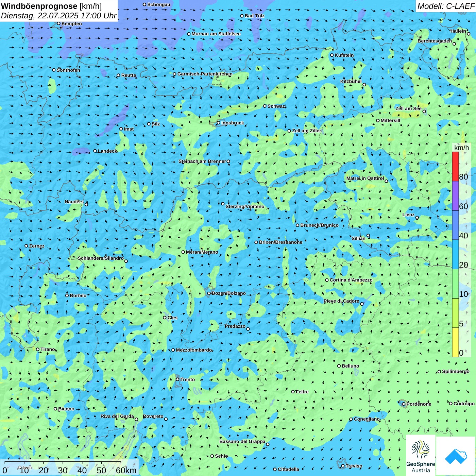The image size is (476, 476).
Task: Click the Landeck location dot
Action: (95, 151)
